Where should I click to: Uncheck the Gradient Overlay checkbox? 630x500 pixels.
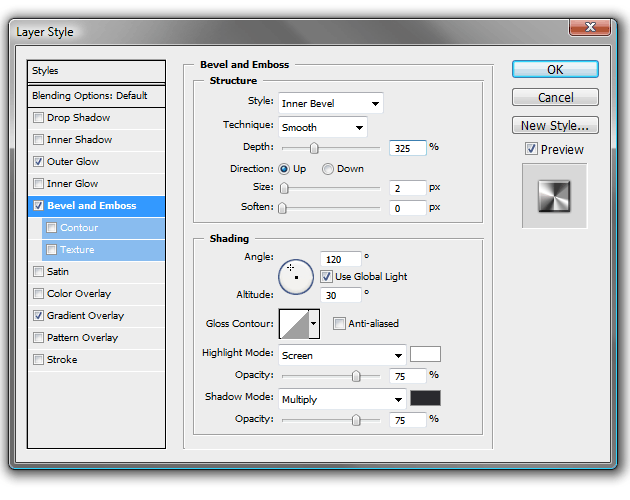(x=38, y=316)
